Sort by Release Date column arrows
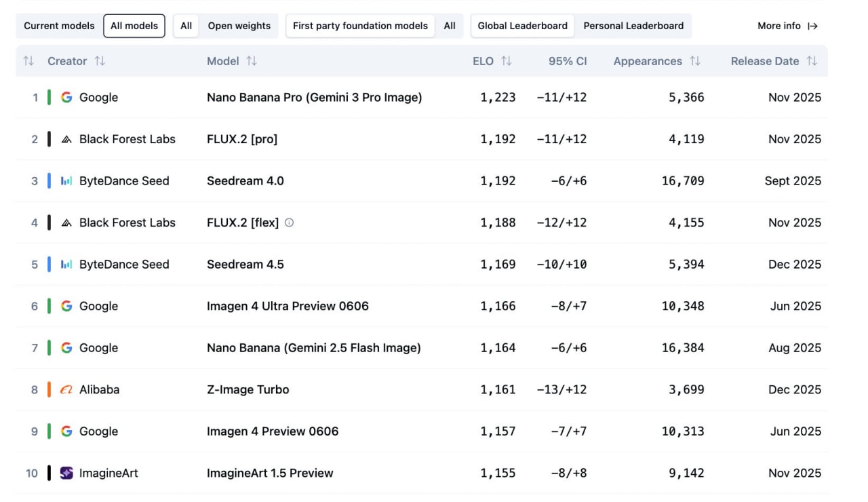The width and height of the screenshot is (868, 502). point(812,61)
